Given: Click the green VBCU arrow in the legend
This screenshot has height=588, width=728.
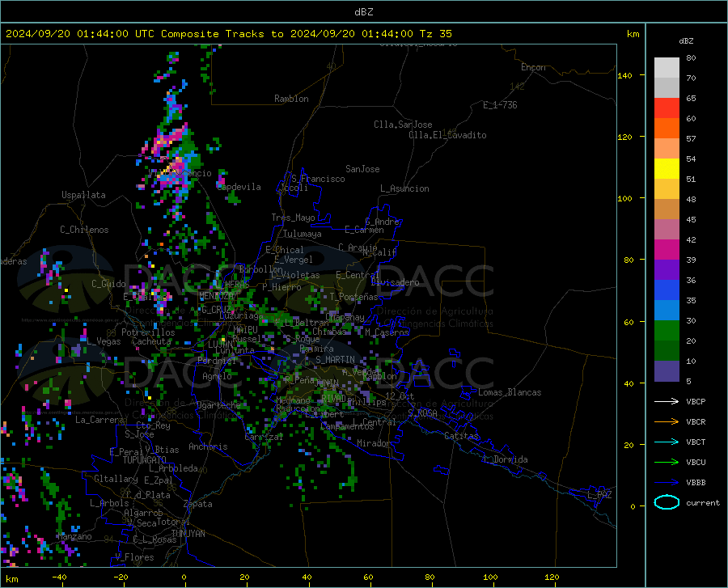Looking at the screenshot, I should (x=667, y=463).
